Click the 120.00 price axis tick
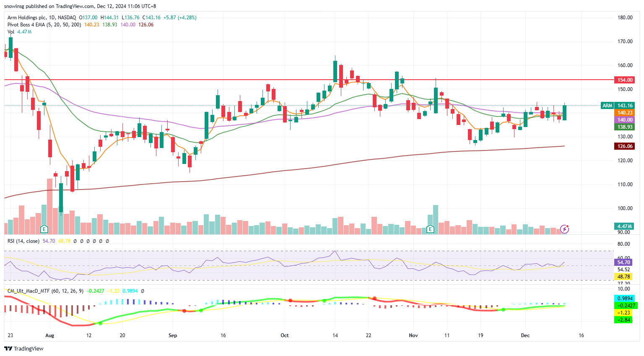This screenshot has height=356, width=644. click(625, 161)
